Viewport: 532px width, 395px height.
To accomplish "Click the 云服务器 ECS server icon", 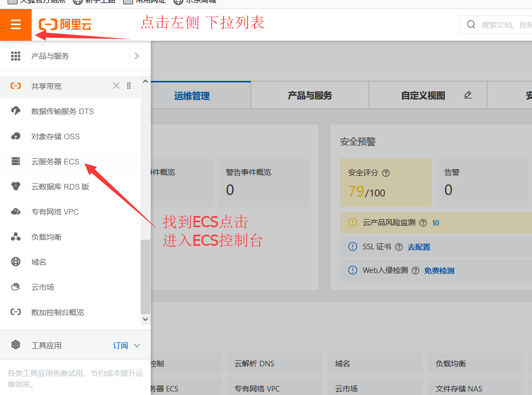I will pos(16,161).
